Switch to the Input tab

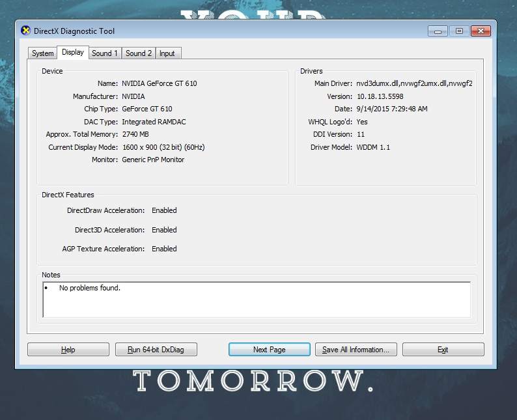[x=167, y=53]
